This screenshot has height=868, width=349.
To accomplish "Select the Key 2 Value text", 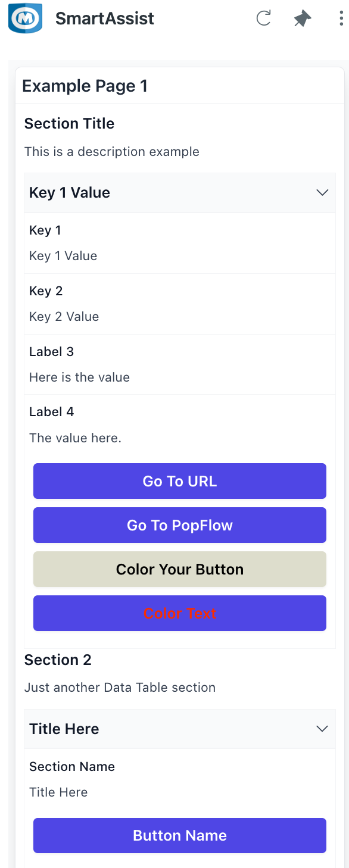I will tap(64, 317).
